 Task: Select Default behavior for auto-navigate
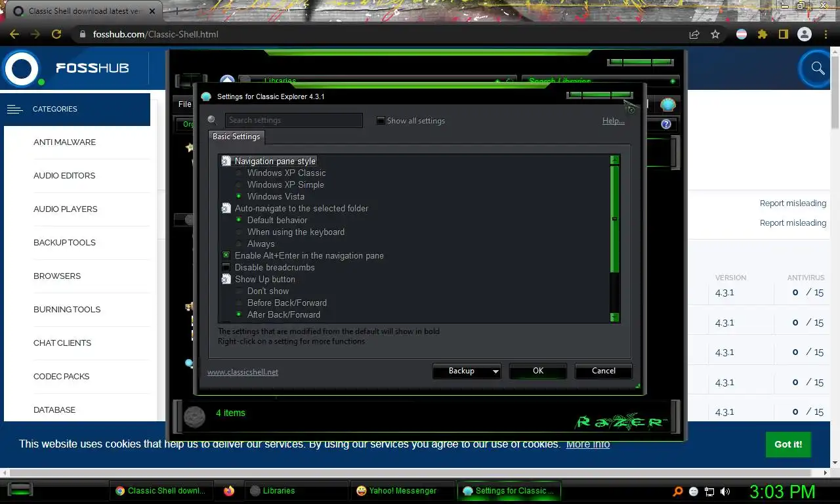click(277, 220)
